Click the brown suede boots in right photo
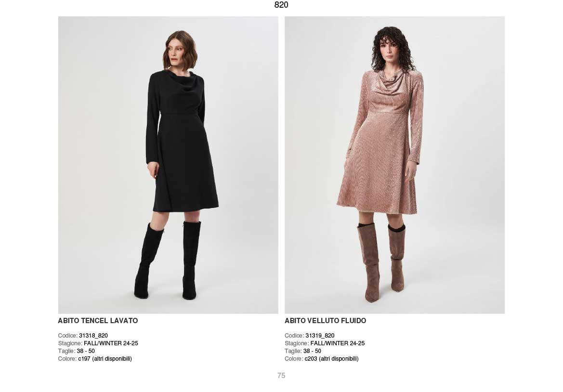 [381, 262]
